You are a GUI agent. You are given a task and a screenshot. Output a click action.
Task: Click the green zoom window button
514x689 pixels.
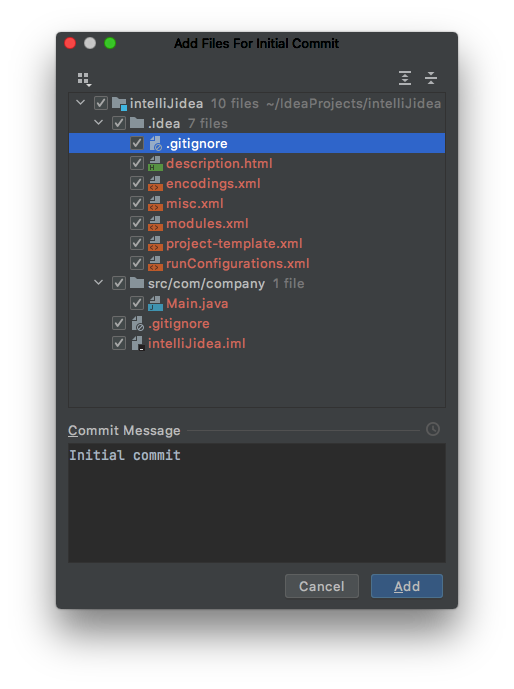[110, 44]
